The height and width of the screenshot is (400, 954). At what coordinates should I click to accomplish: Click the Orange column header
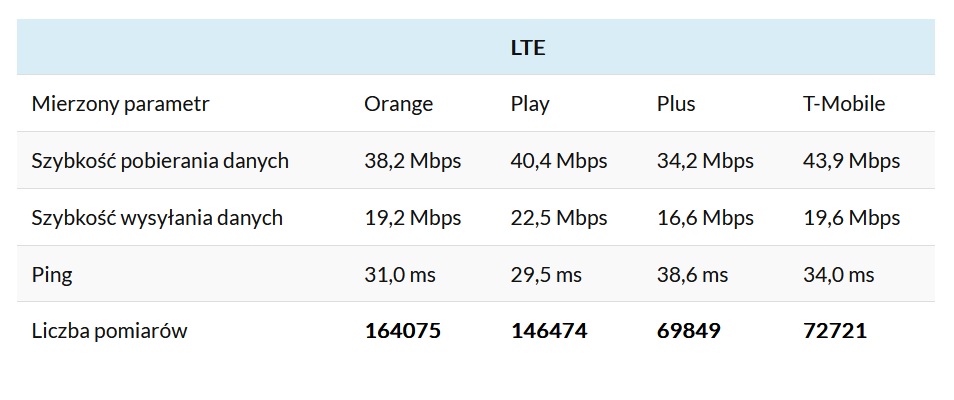[x=398, y=104]
